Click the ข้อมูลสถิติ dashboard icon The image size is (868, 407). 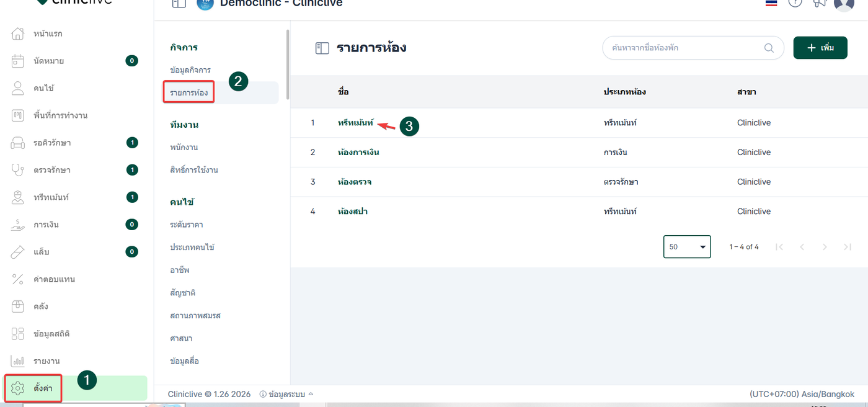pos(18,334)
